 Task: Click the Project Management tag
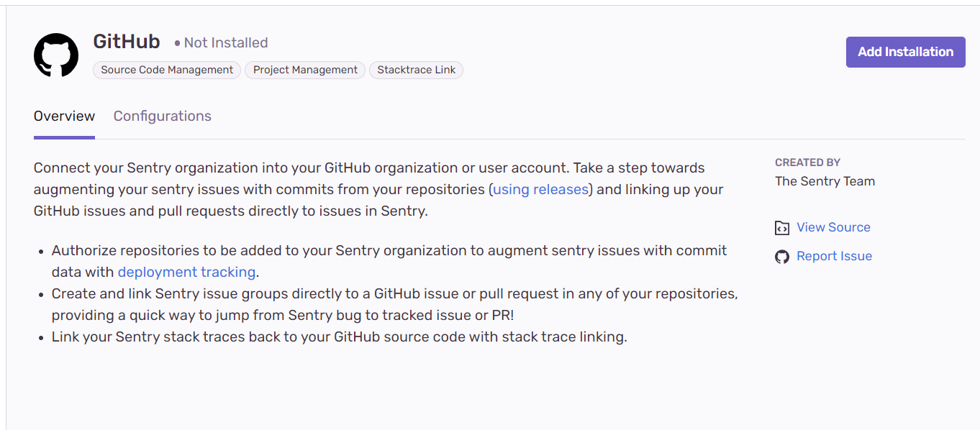tap(304, 70)
